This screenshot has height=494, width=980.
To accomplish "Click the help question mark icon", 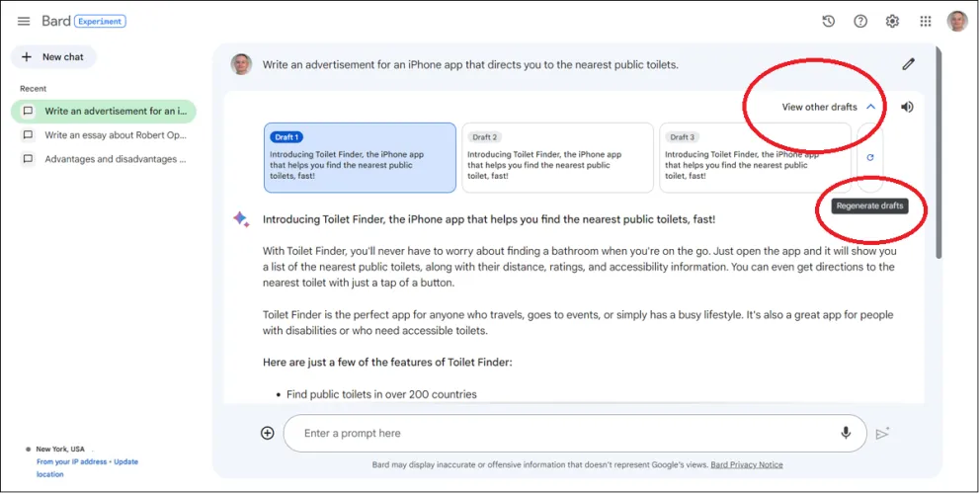I will click(860, 22).
